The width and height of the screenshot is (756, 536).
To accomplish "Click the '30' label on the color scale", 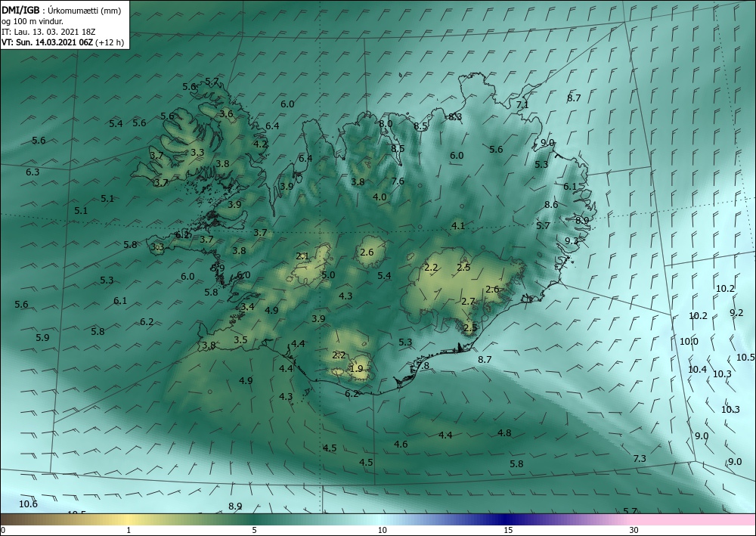I will [x=634, y=530].
